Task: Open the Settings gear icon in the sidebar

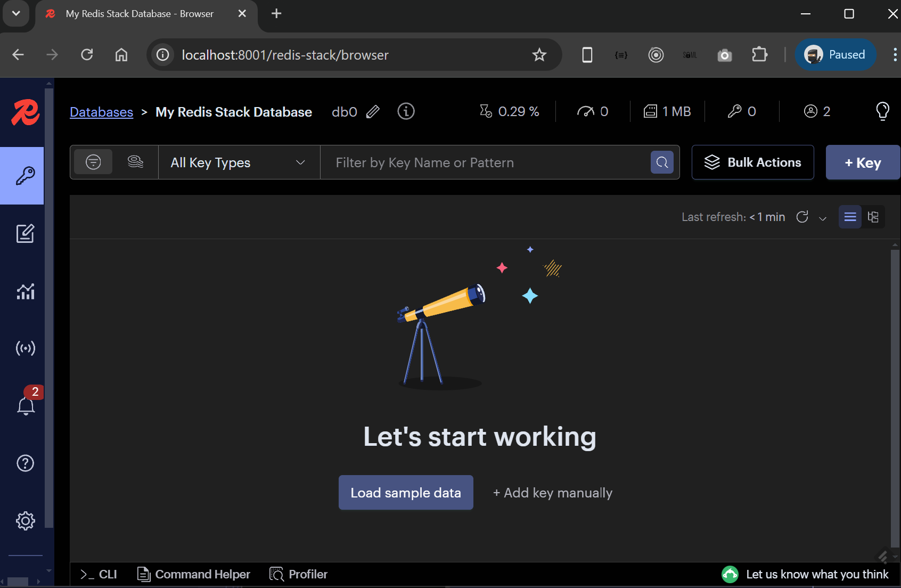Action: point(25,520)
